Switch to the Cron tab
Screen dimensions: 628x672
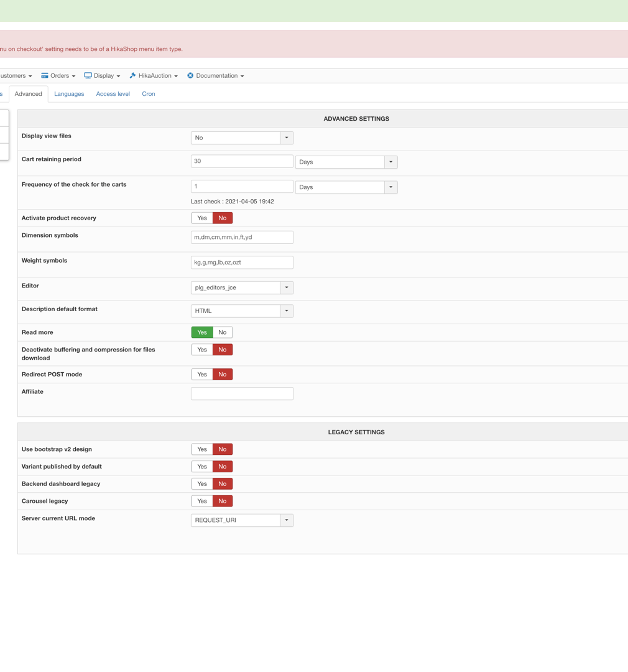point(149,94)
